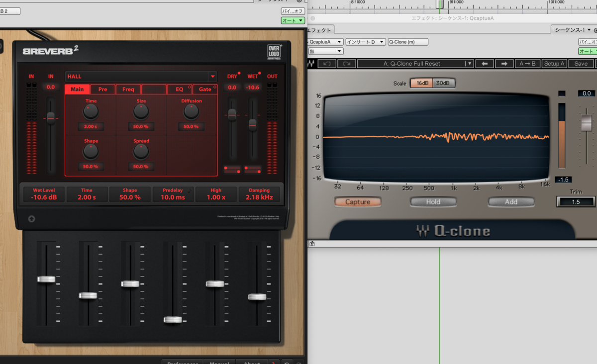Open the バイ...オフ bypass menu in the Q-Clone window

click(x=587, y=42)
